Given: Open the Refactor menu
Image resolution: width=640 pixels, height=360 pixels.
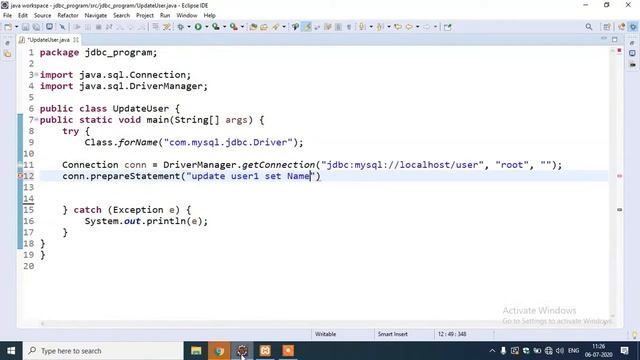Looking at the screenshot, I should pos(68,16).
